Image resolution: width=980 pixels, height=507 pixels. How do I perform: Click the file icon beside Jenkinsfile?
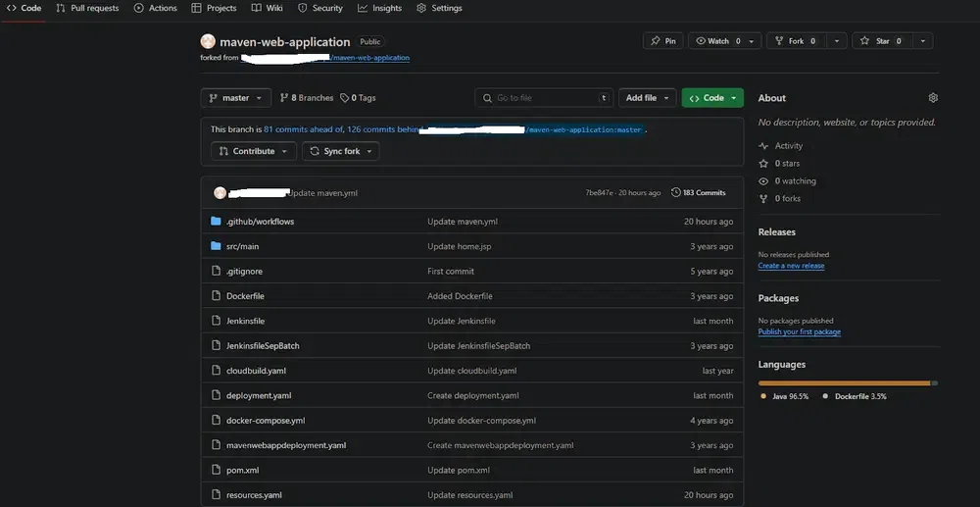217,321
